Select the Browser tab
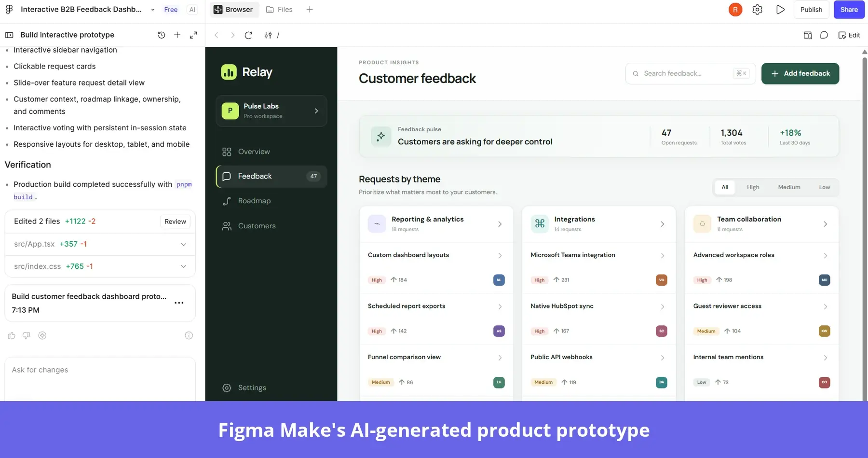This screenshot has width=868, height=458. click(x=233, y=10)
